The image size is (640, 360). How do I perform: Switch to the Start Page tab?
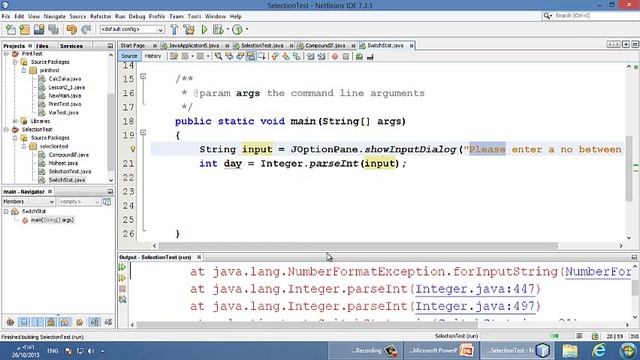point(133,45)
